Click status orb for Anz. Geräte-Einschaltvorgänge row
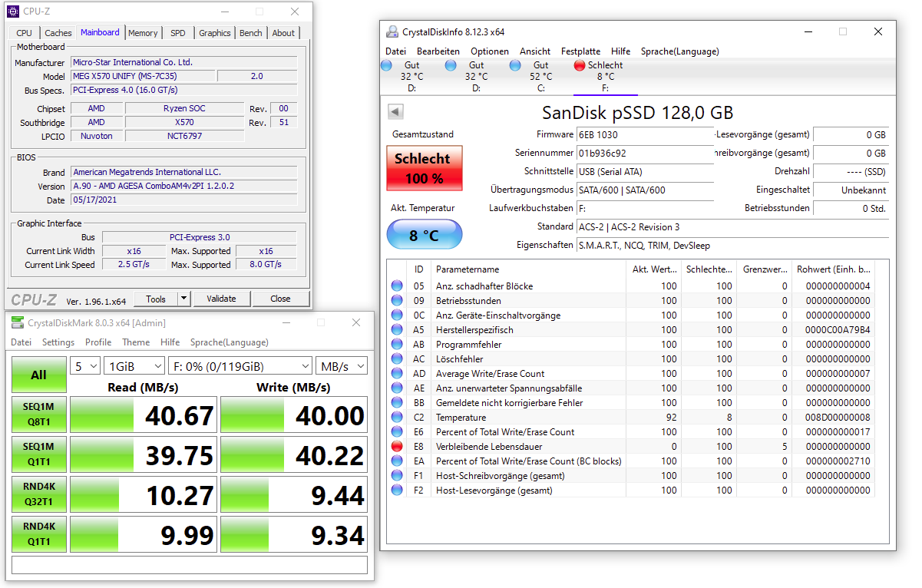Viewport: 922px width, 588px height. coord(397,315)
